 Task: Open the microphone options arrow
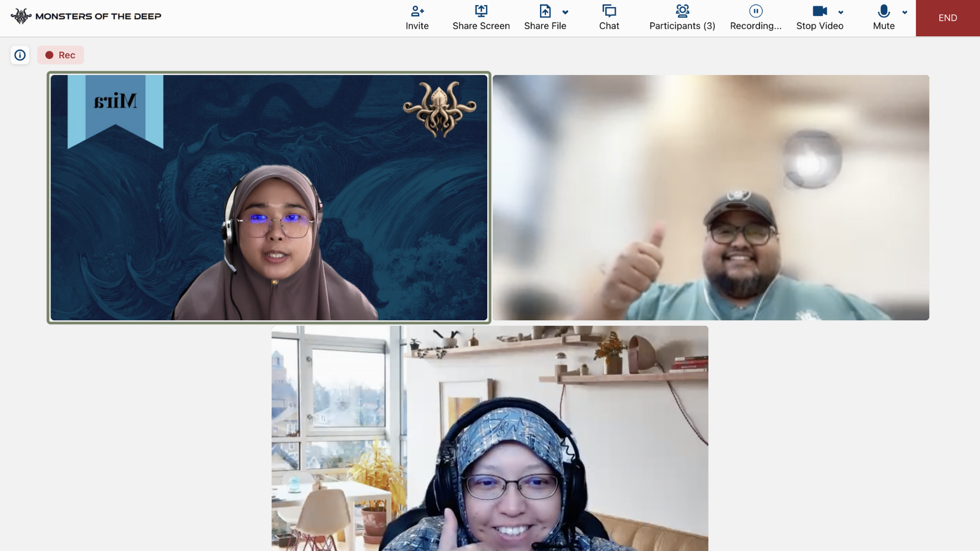point(904,12)
